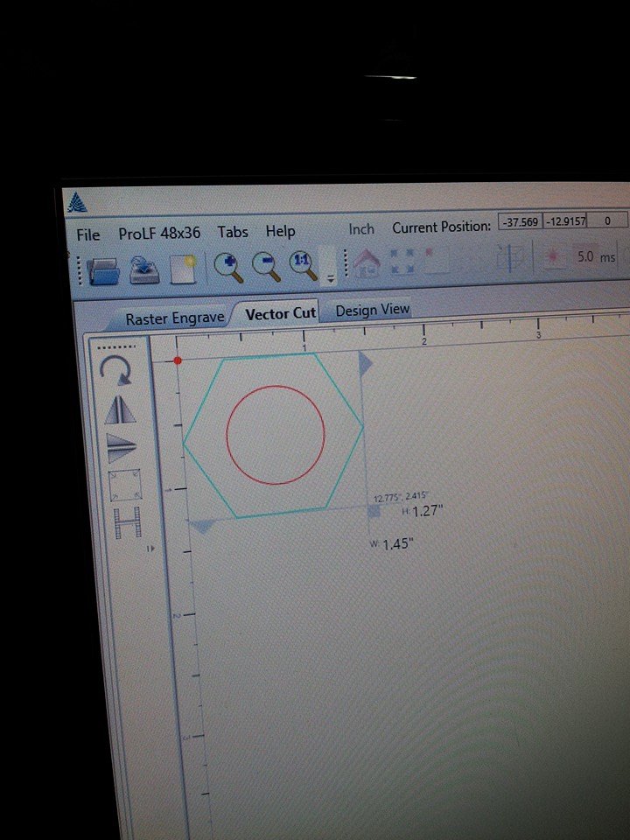This screenshot has height=840, width=630.
Task: Click the greyed laser pulse icon
Action: coord(553,256)
